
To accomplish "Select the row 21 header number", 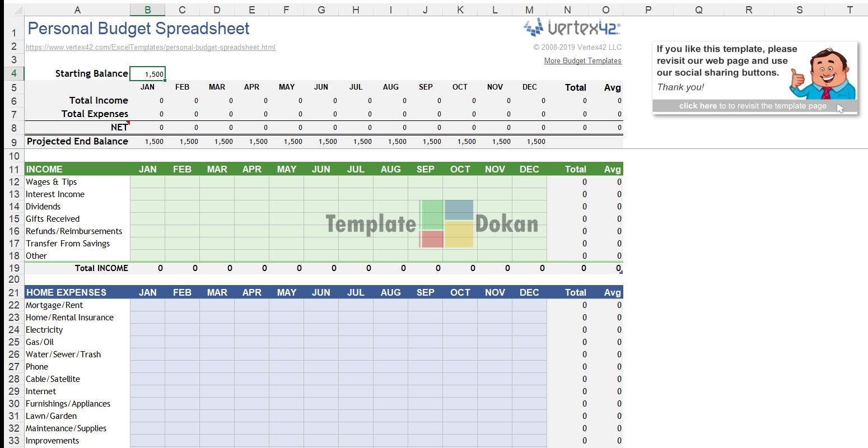I will (x=14, y=292).
